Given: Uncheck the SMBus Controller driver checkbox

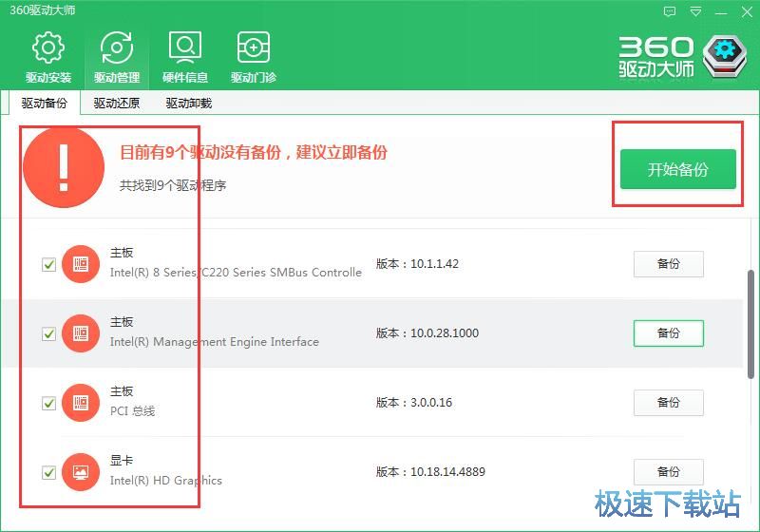Looking at the screenshot, I should pos(48,264).
